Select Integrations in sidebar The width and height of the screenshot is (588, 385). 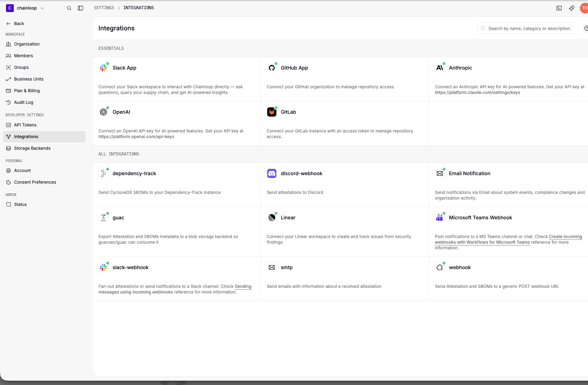(x=44, y=137)
